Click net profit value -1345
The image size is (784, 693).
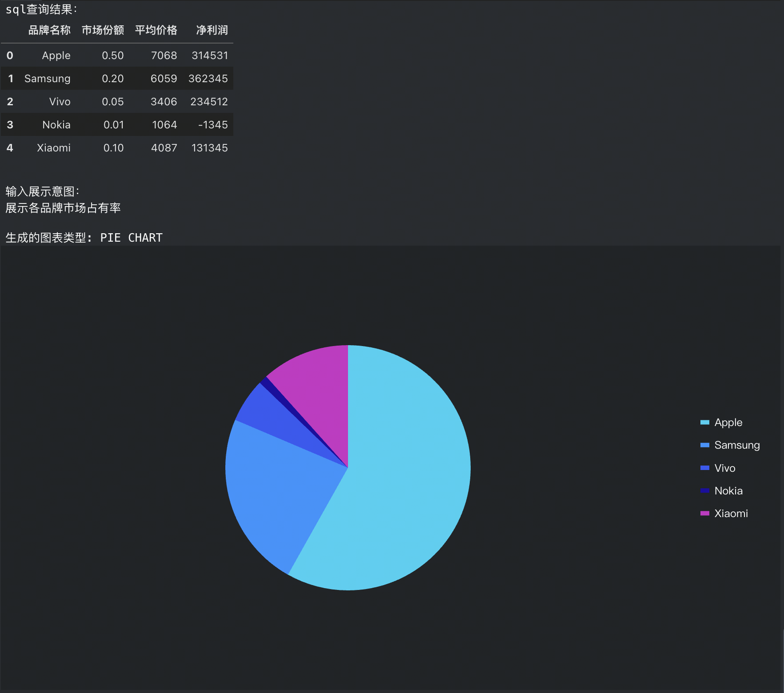213,125
